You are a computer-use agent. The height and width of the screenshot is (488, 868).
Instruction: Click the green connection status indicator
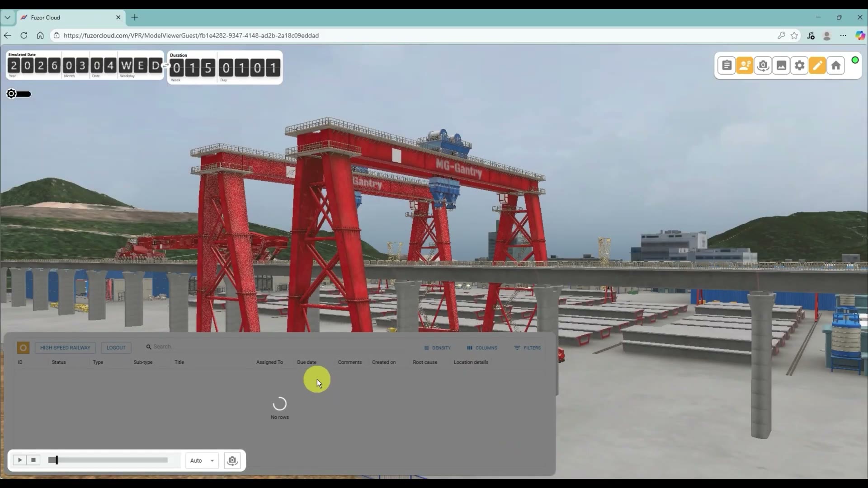[855, 60]
